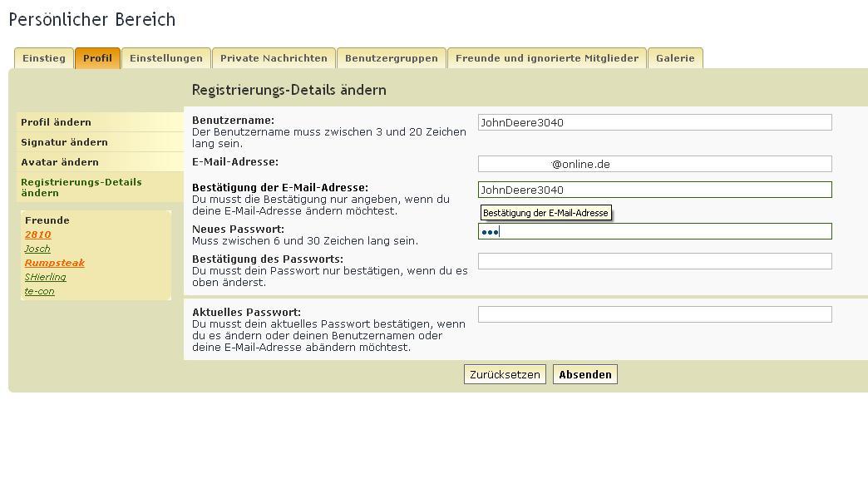Open the Private Nachrichten tab
Image resolution: width=868 pixels, height=479 pixels.
click(274, 58)
